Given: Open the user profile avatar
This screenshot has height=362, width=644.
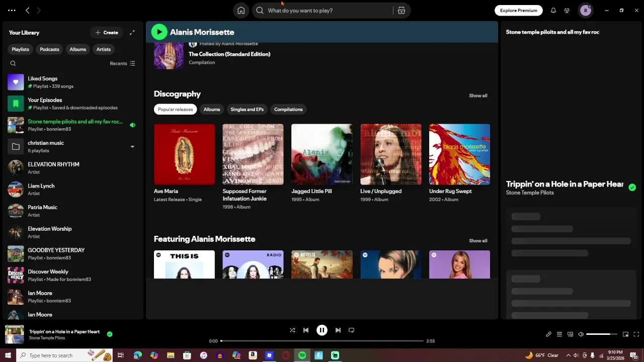Looking at the screenshot, I should click(585, 11).
